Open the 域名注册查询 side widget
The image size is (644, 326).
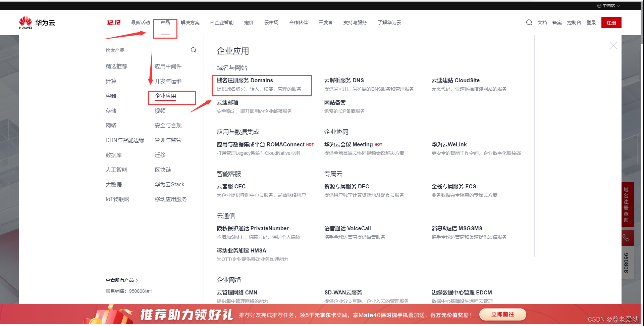pyautogui.click(x=626, y=205)
